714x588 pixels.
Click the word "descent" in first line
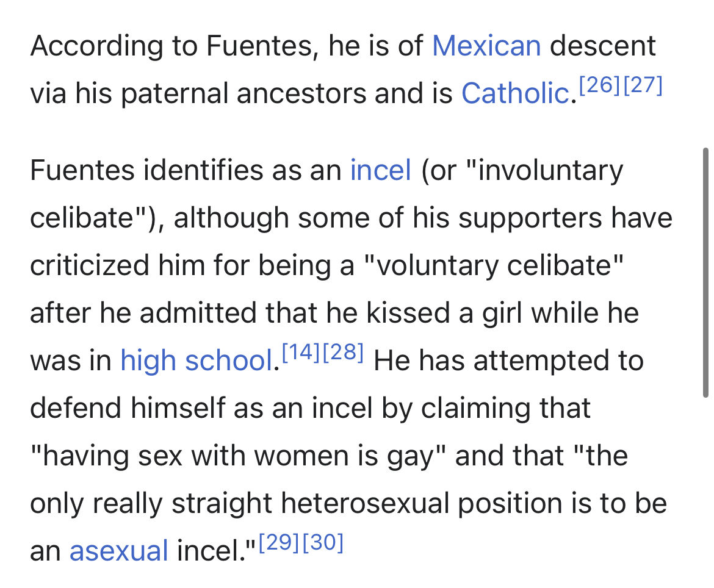603,46
